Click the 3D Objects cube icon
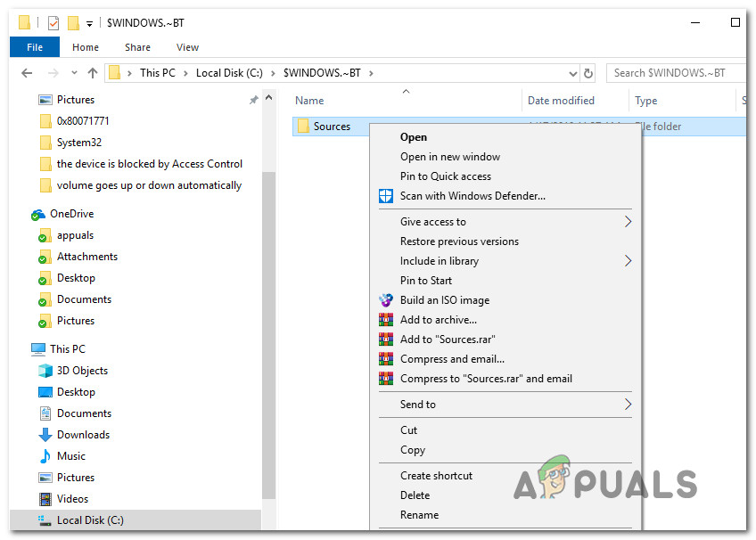Screen dimensions: 756x540 pos(45,371)
